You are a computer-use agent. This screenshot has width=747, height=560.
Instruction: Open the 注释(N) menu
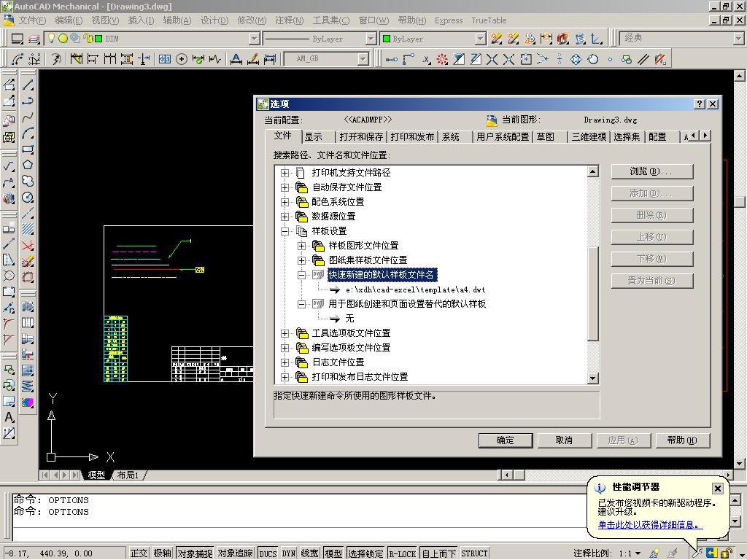pyautogui.click(x=289, y=20)
